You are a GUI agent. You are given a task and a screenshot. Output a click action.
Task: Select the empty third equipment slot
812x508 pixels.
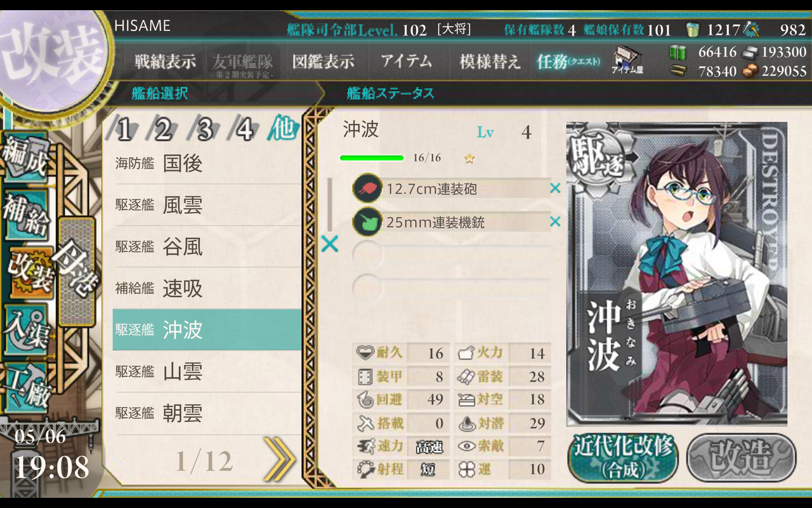tap(452, 255)
